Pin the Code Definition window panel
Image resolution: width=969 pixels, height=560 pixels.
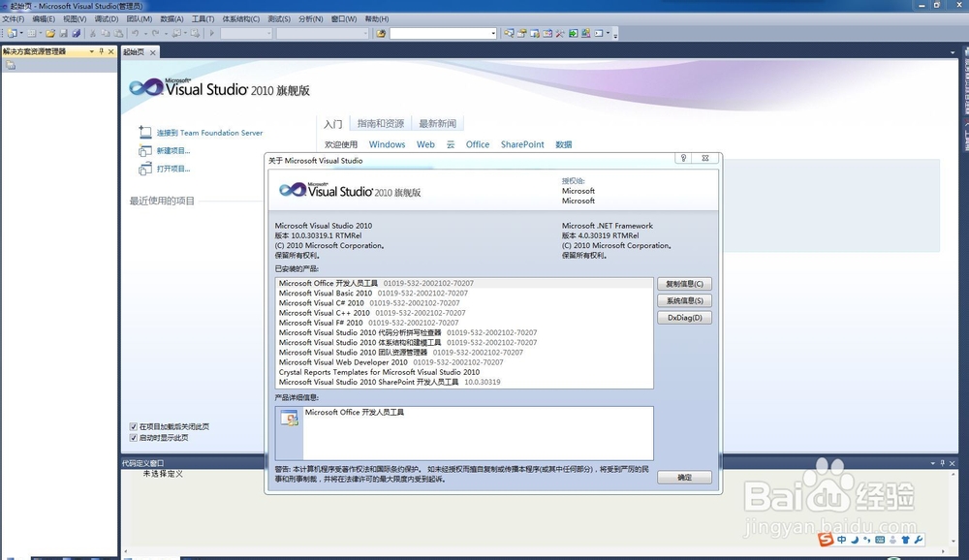(x=943, y=463)
